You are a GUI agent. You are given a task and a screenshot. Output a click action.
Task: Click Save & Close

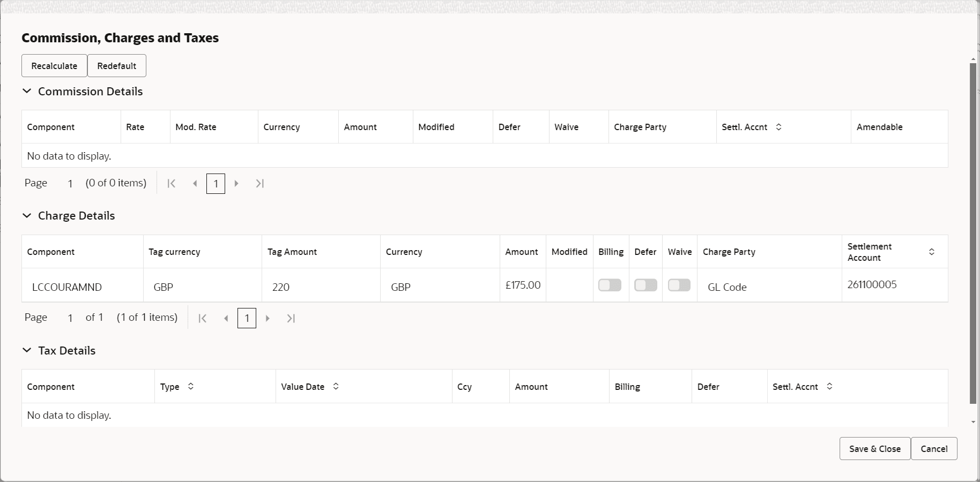874,449
